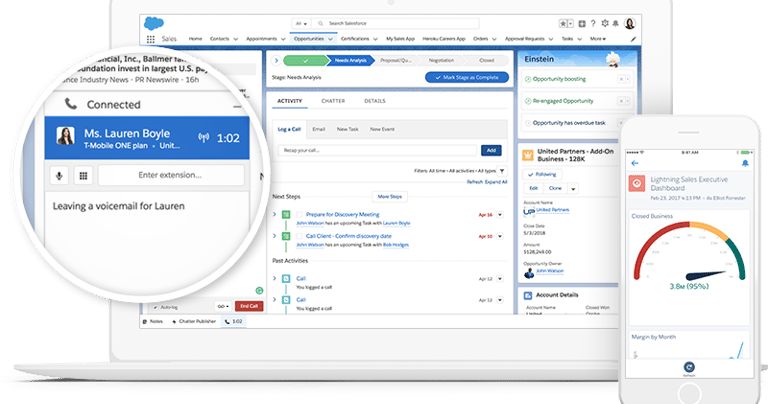768x404 pixels.
Task: Toggle the Following button
Action: click(x=542, y=174)
